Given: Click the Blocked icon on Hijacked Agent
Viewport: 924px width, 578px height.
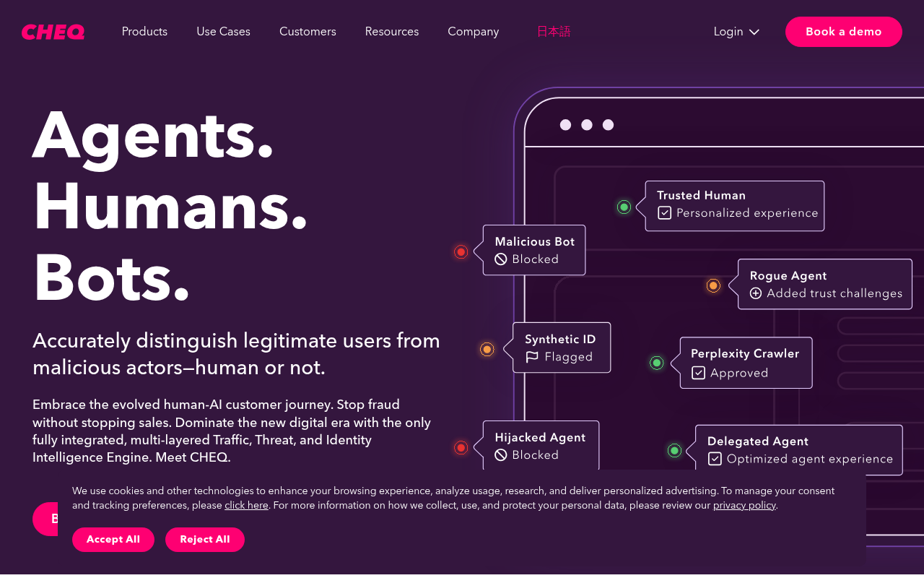Looking at the screenshot, I should coord(502,455).
